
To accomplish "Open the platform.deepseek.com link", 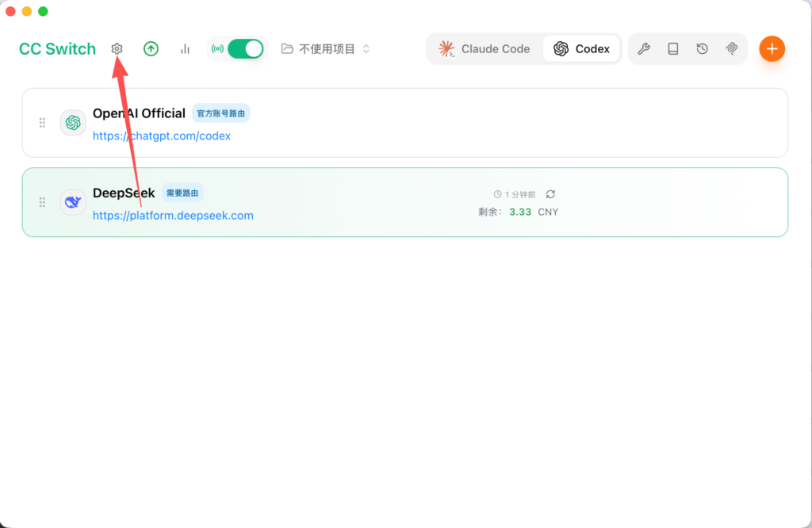I will (173, 216).
